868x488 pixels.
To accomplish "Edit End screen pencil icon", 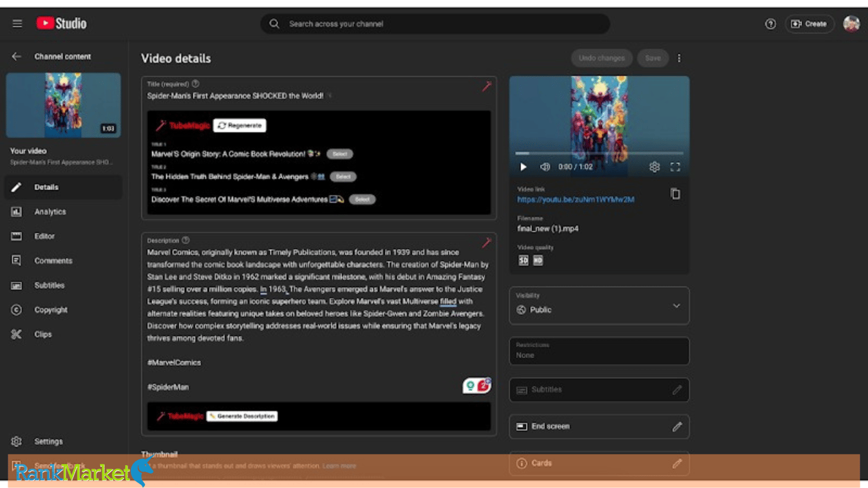I will (677, 427).
